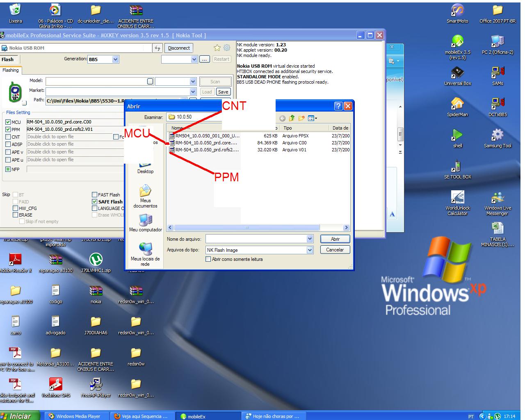Enable the APE u checkbox
525x420 pixels.
8,160
